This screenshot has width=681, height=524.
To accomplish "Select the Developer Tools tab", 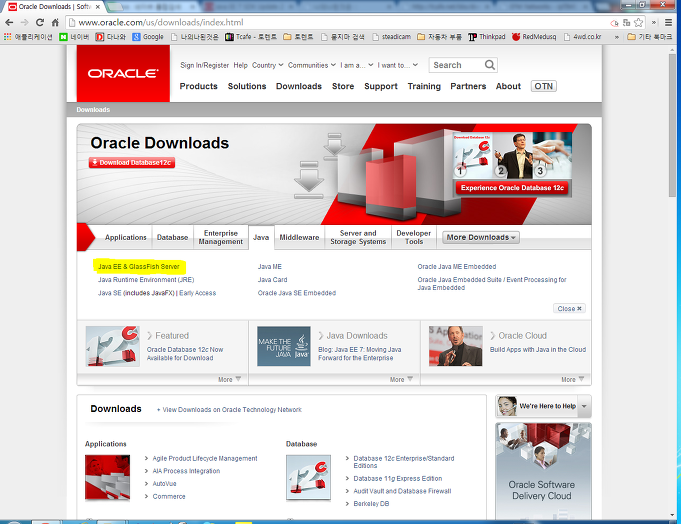I will [413, 237].
